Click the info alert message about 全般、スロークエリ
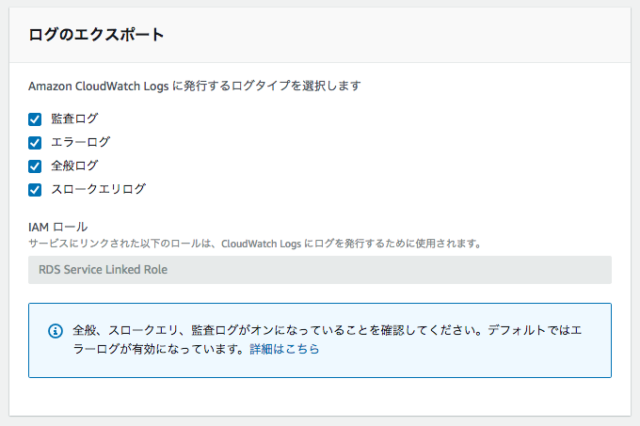This screenshot has height=426, width=640. [327, 339]
